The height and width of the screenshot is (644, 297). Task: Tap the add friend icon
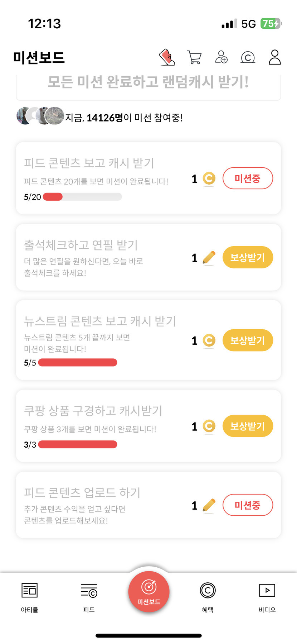221,57
